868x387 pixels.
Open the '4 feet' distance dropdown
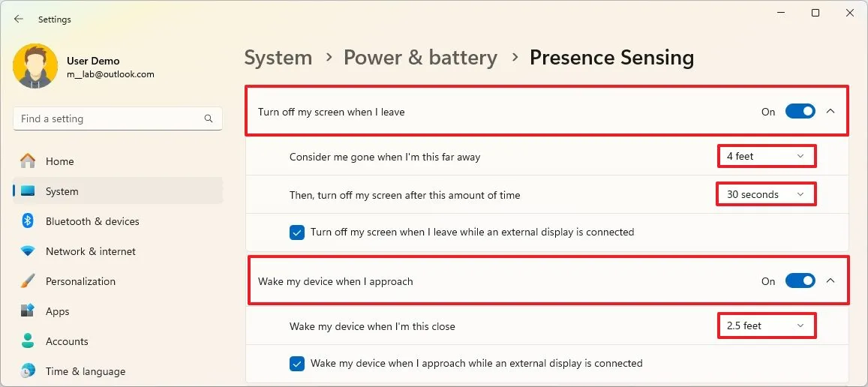766,156
